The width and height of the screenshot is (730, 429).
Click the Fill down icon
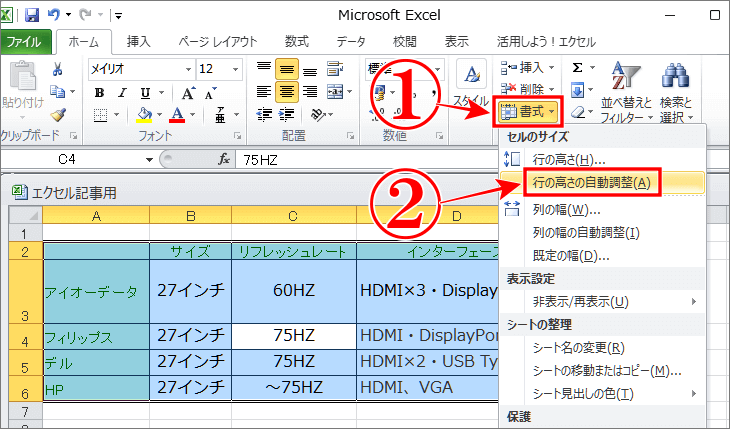(x=577, y=90)
